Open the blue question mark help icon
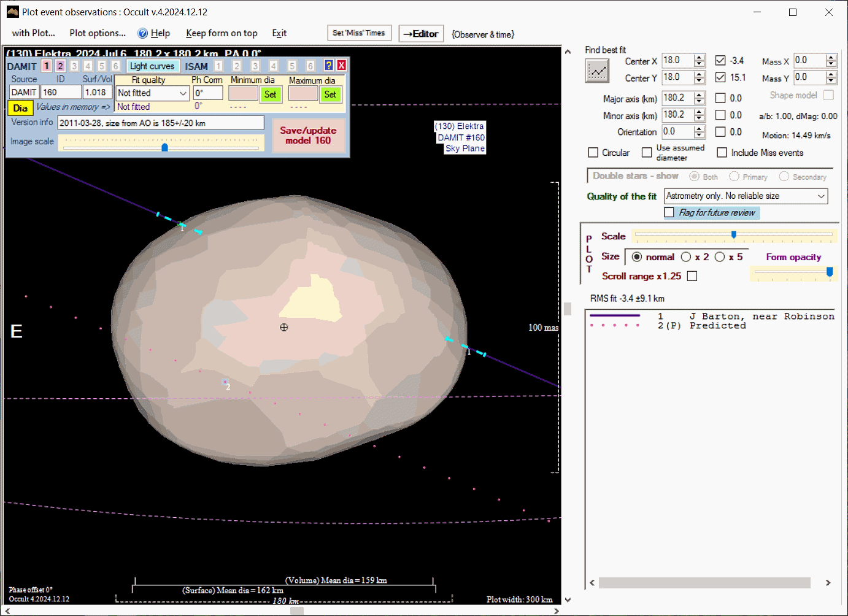The width and height of the screenshot is (848, 616). pos(329,66)
